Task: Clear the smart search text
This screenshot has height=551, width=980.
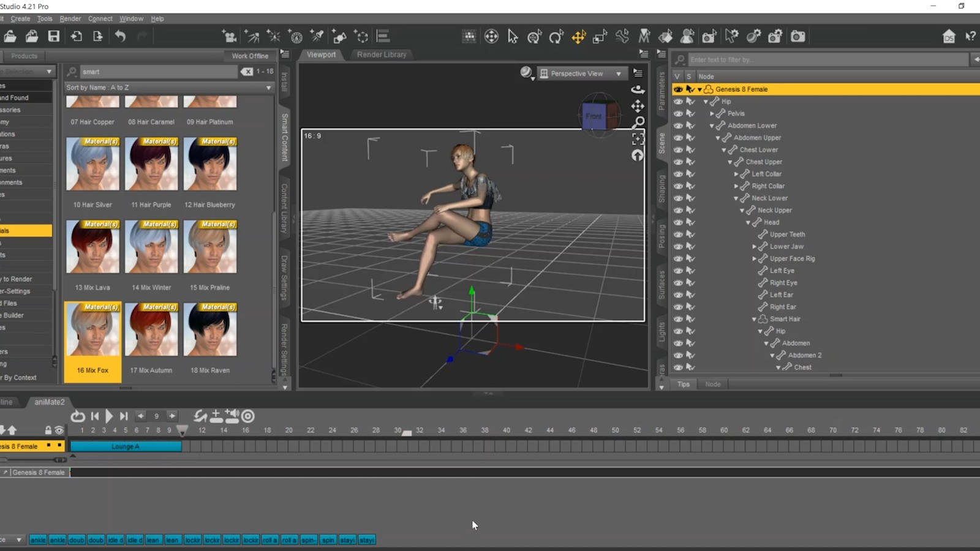Action: point(246,72)
